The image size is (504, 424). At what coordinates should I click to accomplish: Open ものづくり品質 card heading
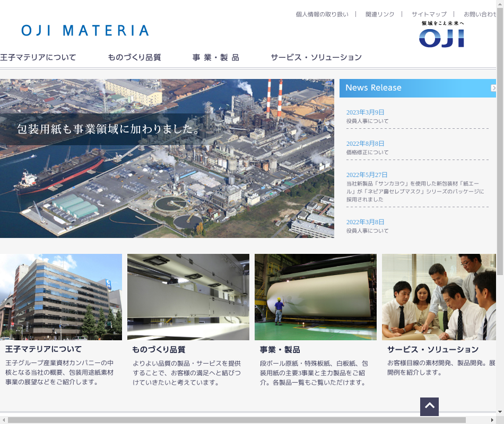[159, 349]
